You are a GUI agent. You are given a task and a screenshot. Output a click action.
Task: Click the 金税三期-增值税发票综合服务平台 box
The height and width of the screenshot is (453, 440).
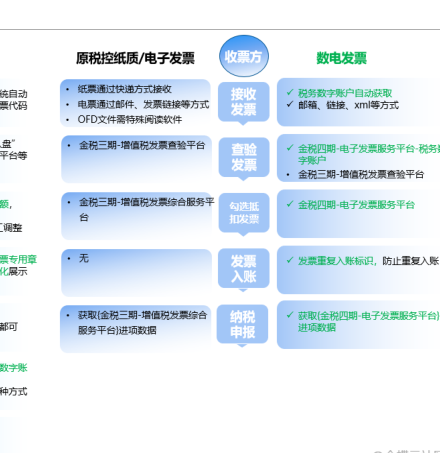137,216
